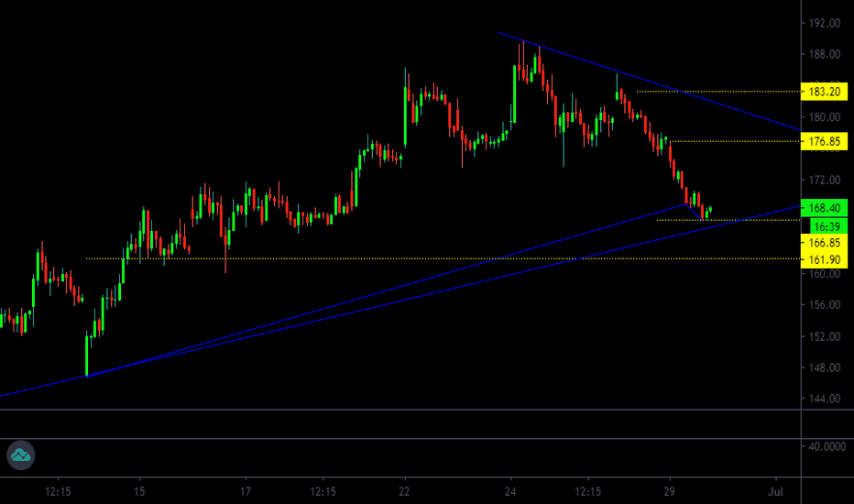Click the date label 17 on time axis
The height and width of the screenshot is (504, 854).
click(x=246, y=491)
